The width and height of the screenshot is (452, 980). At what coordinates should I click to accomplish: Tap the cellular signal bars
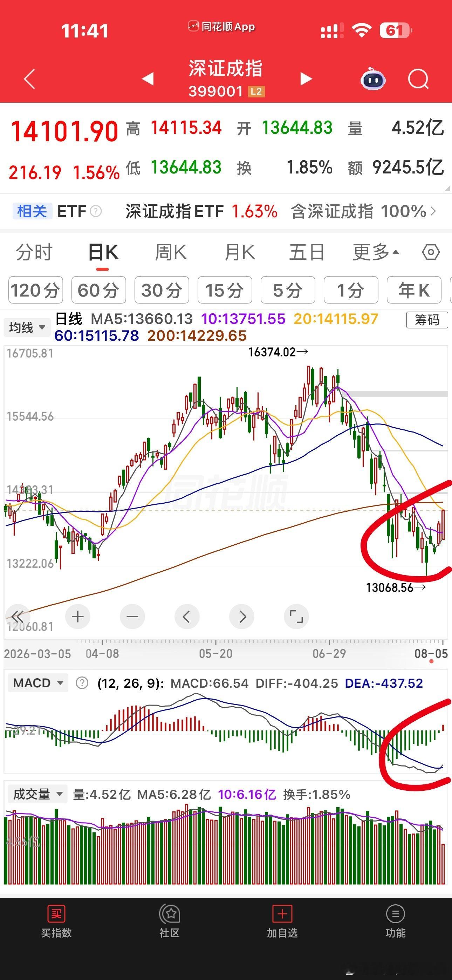(x=332, y=30)
